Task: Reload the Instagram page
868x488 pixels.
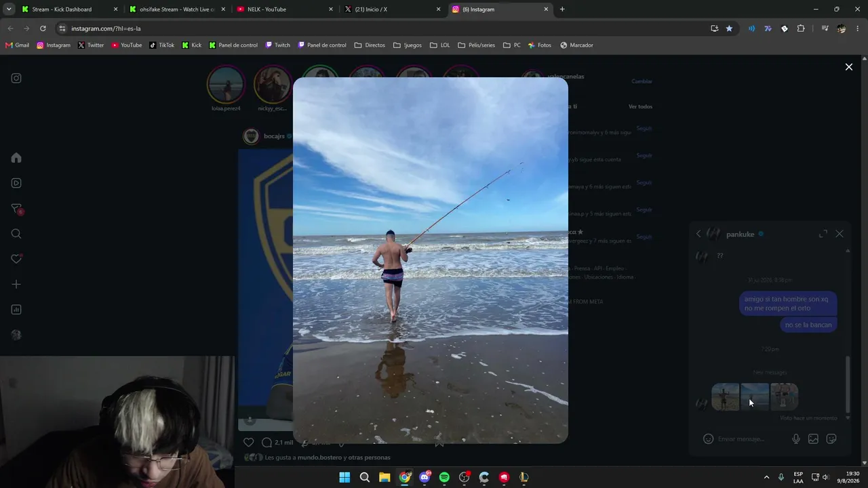Action: (x=43, y=28)
